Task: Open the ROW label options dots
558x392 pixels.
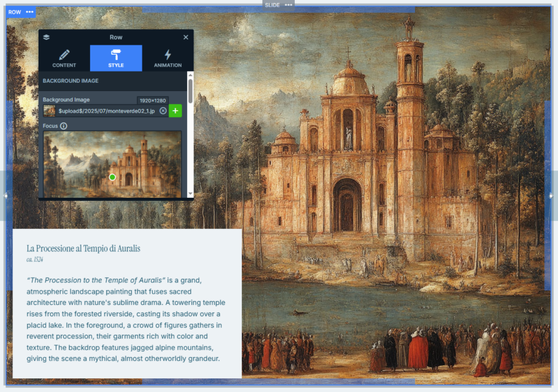Action: (29, 12)
